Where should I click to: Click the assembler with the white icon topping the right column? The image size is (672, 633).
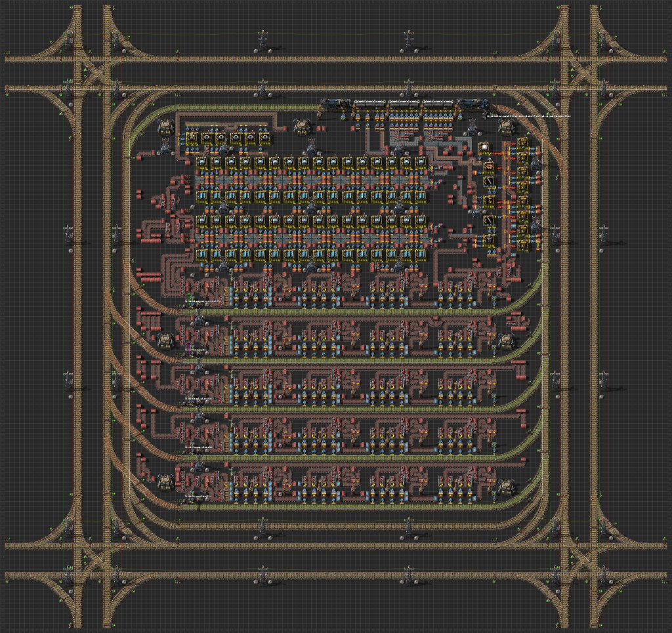coord(485,148)
